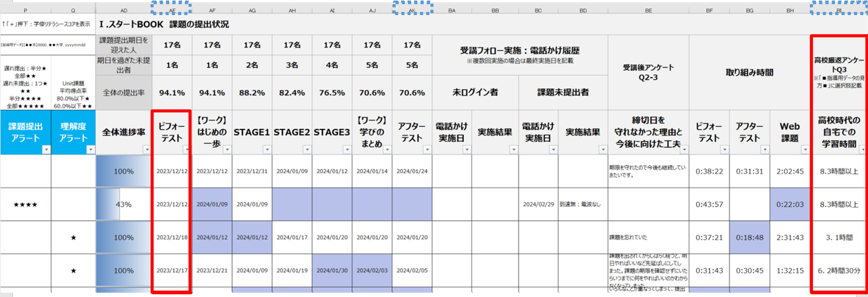Click the STAGE3 filter arrow button
Screen dimensions: 868x297
347,150
